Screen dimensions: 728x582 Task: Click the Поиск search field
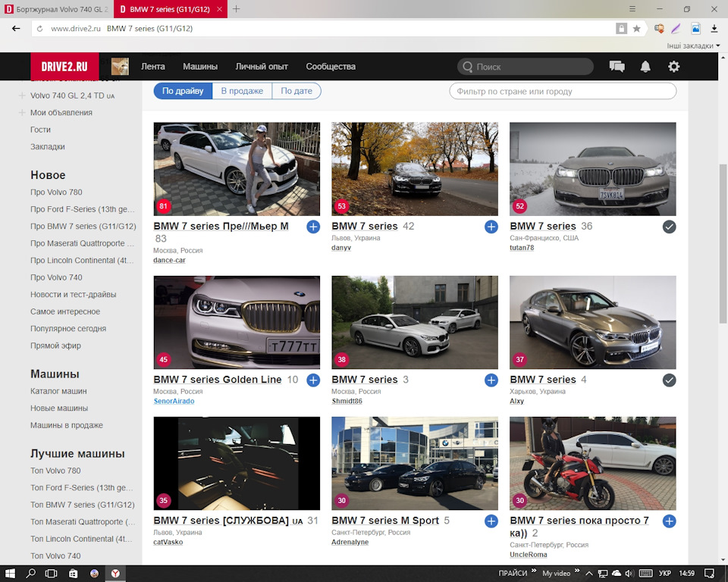tap(525, 67)
